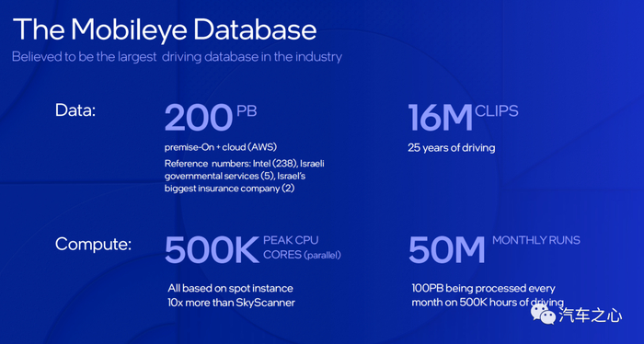Screen dimensions: 644x344
Task: Click the Reference numbers Intel (238) line
Action: pos(245,164)
